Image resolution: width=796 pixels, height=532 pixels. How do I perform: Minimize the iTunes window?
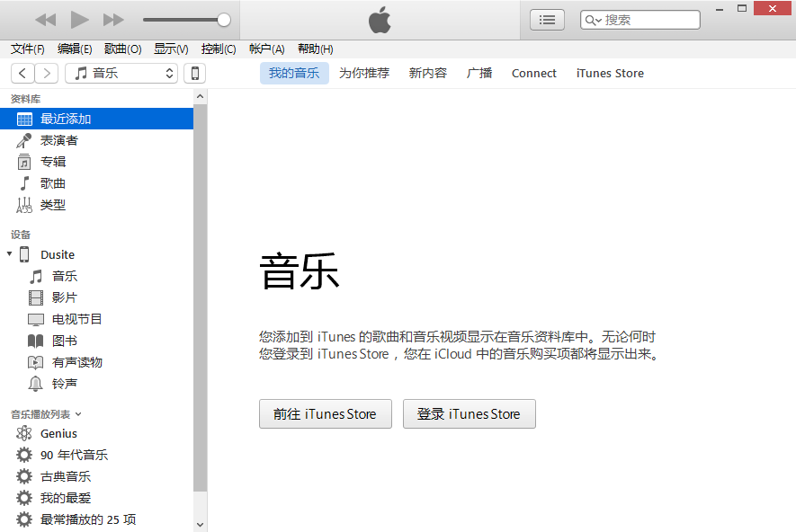tap(720, 9)
